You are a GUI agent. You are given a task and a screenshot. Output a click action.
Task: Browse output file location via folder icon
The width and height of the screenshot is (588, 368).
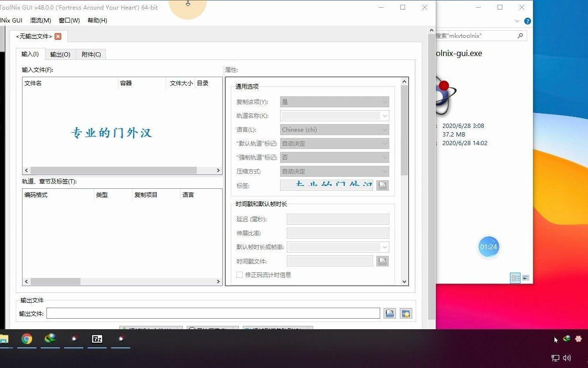389,313
